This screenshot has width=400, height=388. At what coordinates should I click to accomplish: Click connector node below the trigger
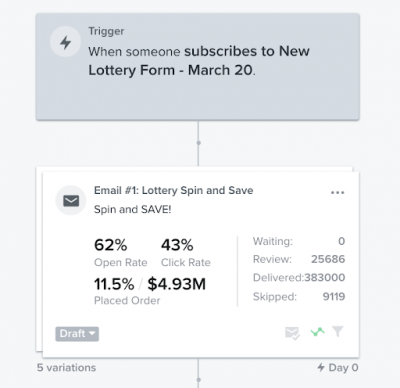pyautogui.click(x=199, y=143)
